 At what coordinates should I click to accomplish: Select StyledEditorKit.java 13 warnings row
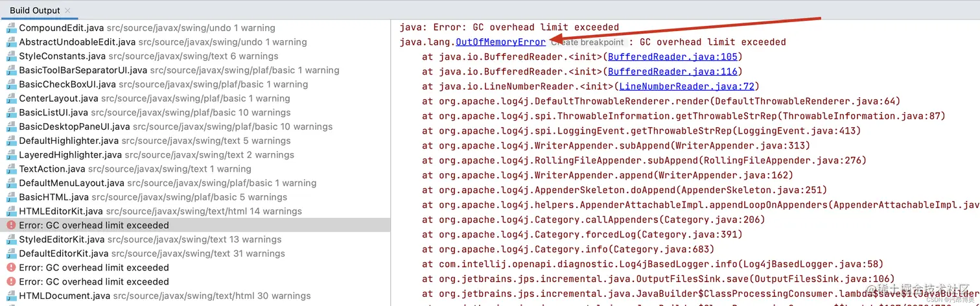click(x=196, y=239)
